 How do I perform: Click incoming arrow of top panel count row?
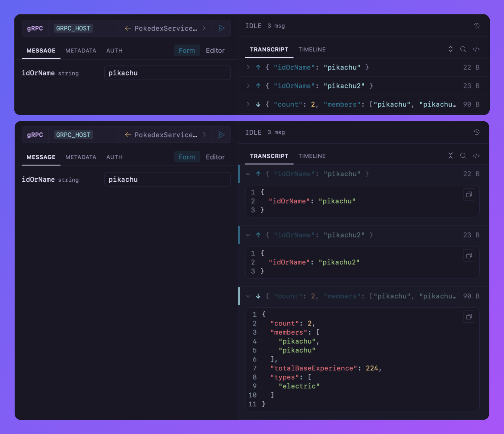coord(258,104)
